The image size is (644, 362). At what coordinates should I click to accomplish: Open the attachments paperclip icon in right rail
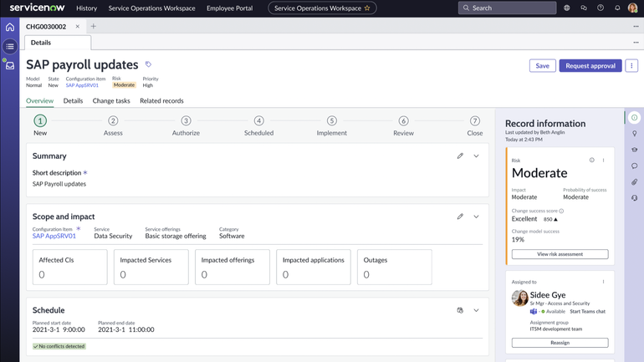coord(634,181)
